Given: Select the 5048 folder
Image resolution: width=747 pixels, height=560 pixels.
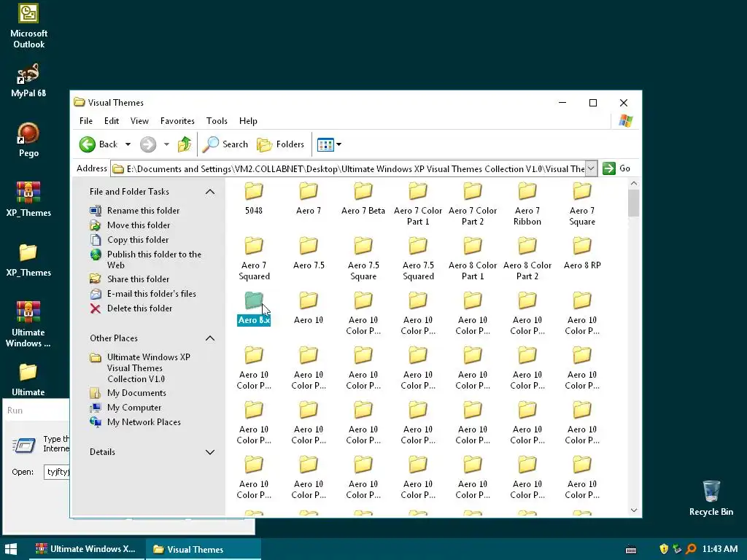Looking at the screenshot, I should tap(254, 198).
